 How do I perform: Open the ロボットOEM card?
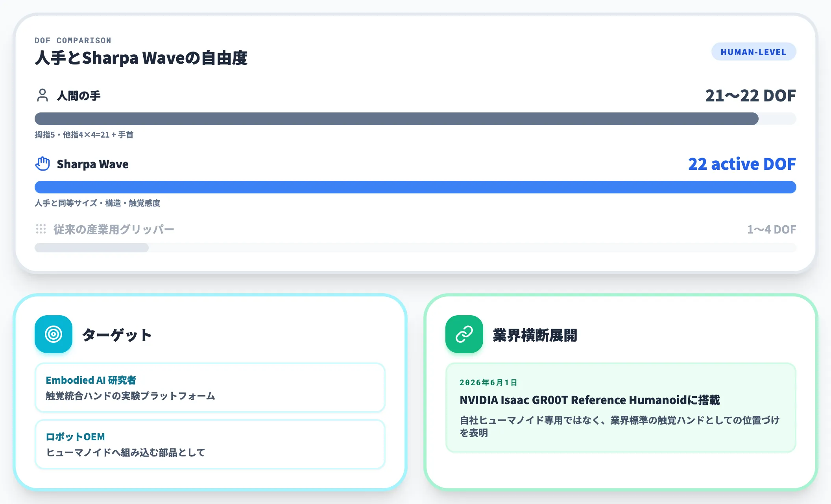click(210, 444)
